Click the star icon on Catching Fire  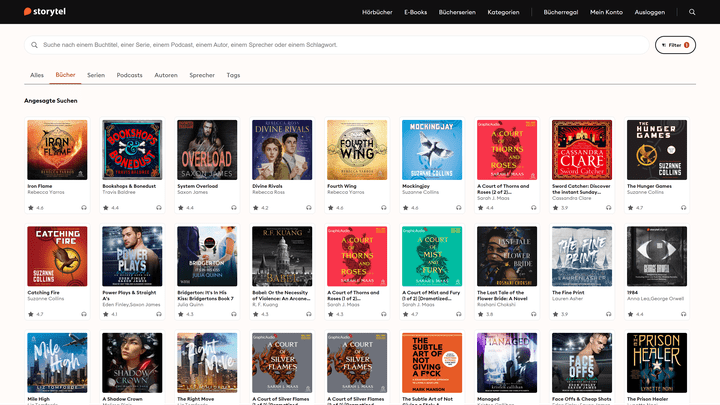(31, 314)
